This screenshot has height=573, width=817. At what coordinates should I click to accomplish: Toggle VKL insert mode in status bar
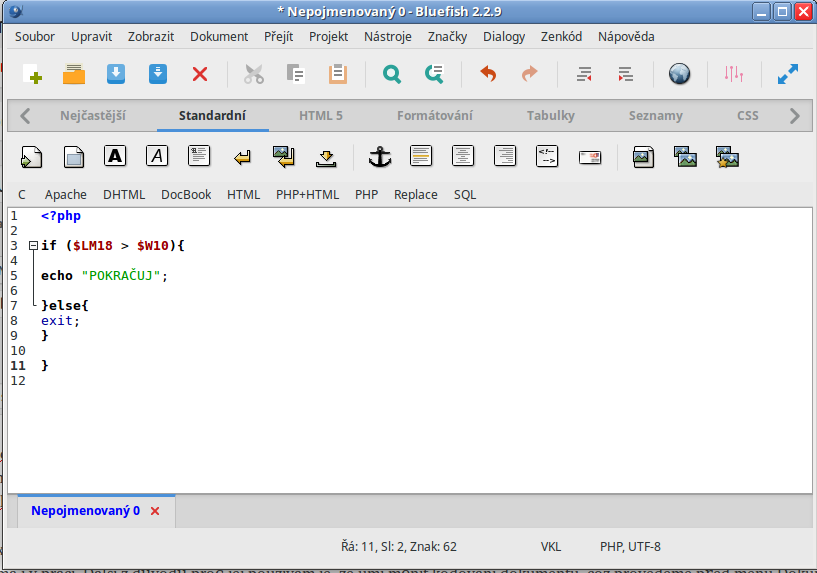[x=551, y=546]
